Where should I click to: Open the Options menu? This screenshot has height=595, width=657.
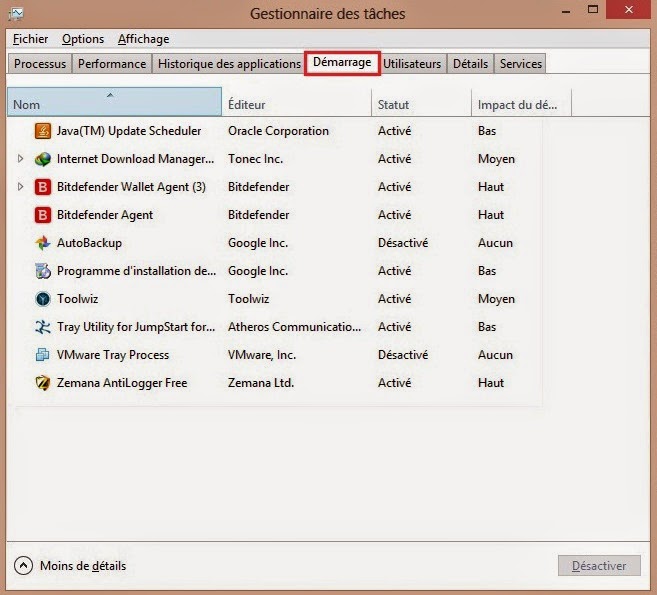coord(83,39)
